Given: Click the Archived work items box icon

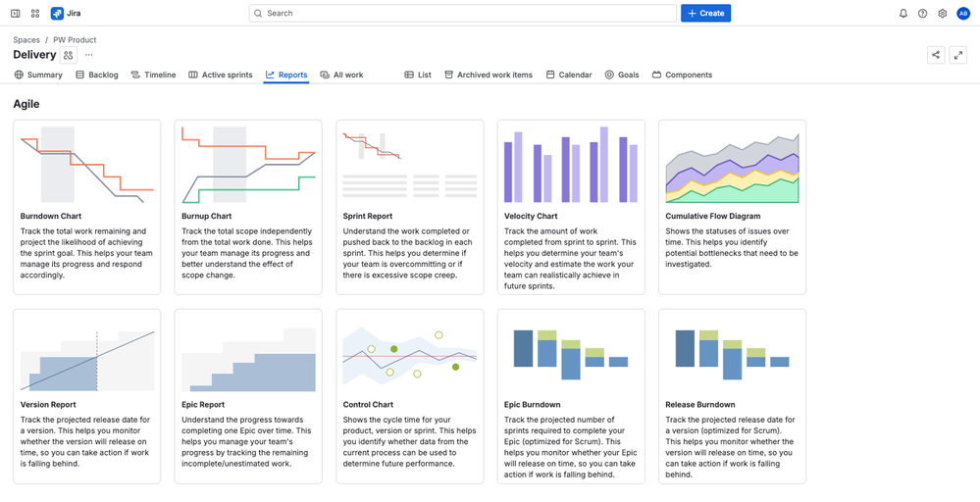Looking at the screenshot, I should pyautogui.click(x=448, y=75).
